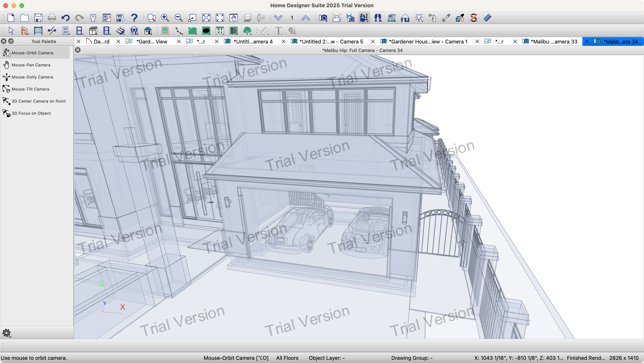Image resolution: width=644 pixels, height=363 pixels.
Task: Open the Tool Palette settings gear
Action: click(7, 333)
